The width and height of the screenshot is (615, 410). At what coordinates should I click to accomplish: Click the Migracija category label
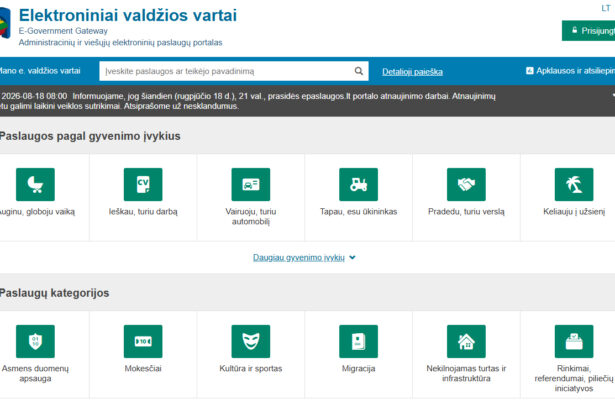(x=358, y=368)
